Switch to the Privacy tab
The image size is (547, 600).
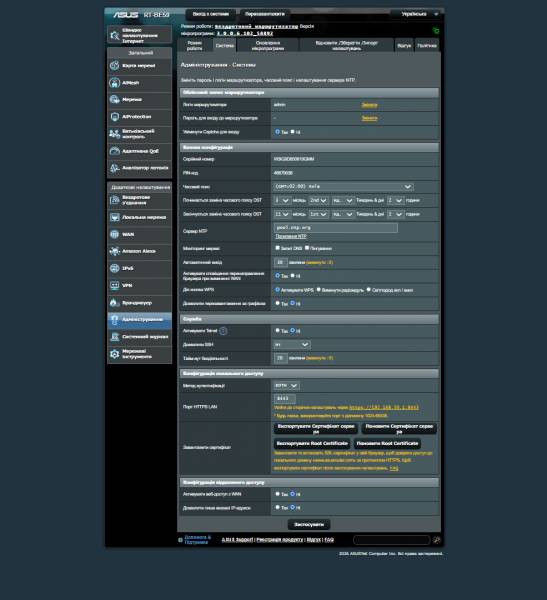[x=427, y=46]
